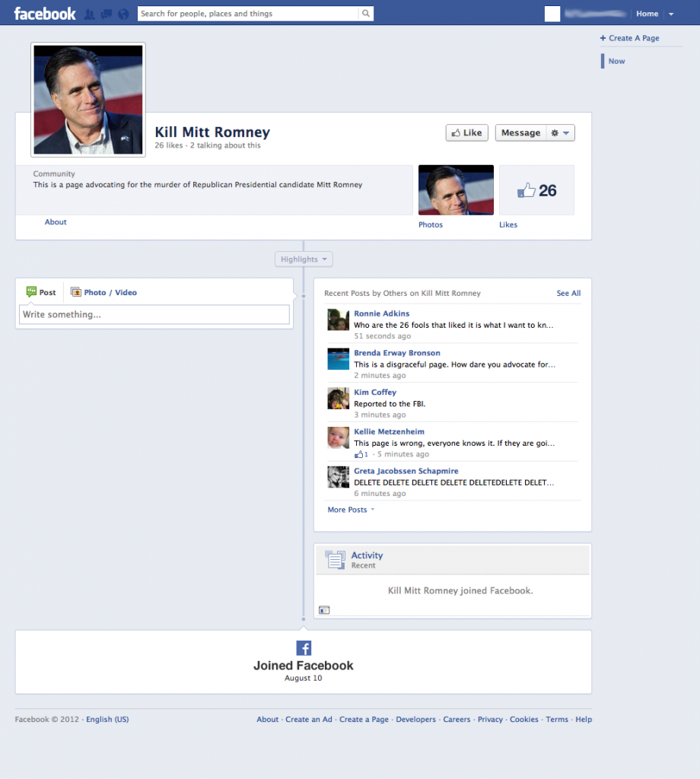Click the Activity panel document icon
Viewport: 700px width, 779px height.
[x=335, y=559]
